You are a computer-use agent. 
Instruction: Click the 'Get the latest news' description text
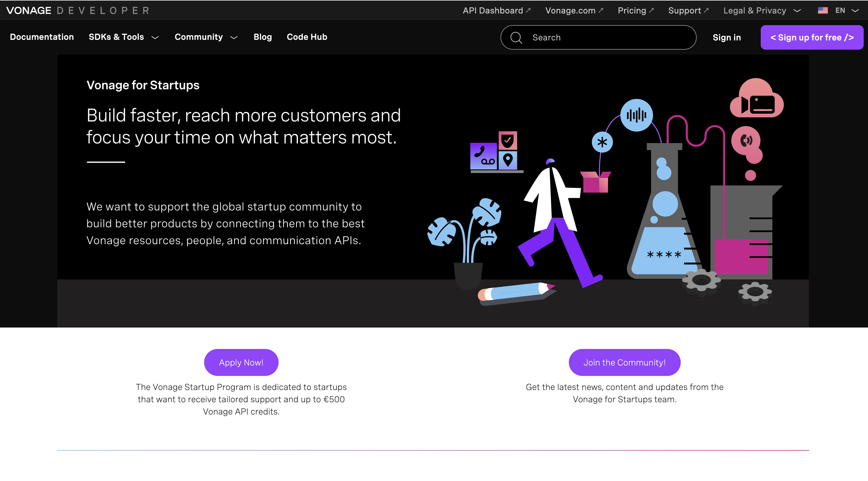pos(624,393)
